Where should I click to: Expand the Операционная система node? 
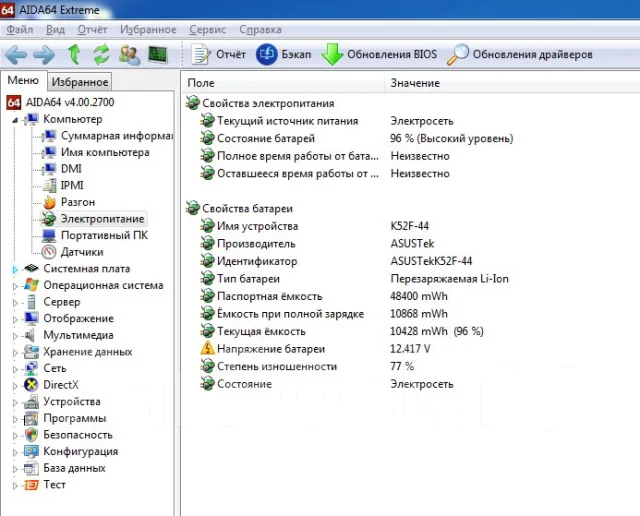[x=15, y=286]
